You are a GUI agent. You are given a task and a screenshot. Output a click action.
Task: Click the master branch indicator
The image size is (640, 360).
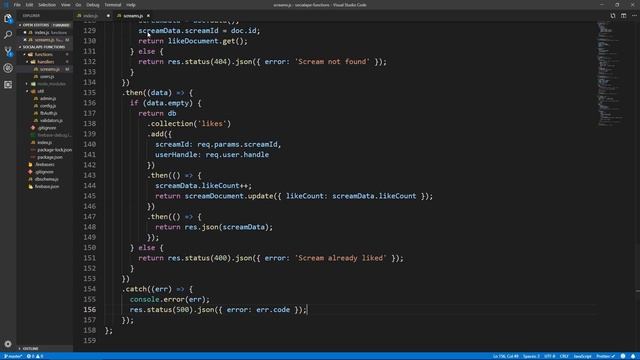[x=12, y=356]
